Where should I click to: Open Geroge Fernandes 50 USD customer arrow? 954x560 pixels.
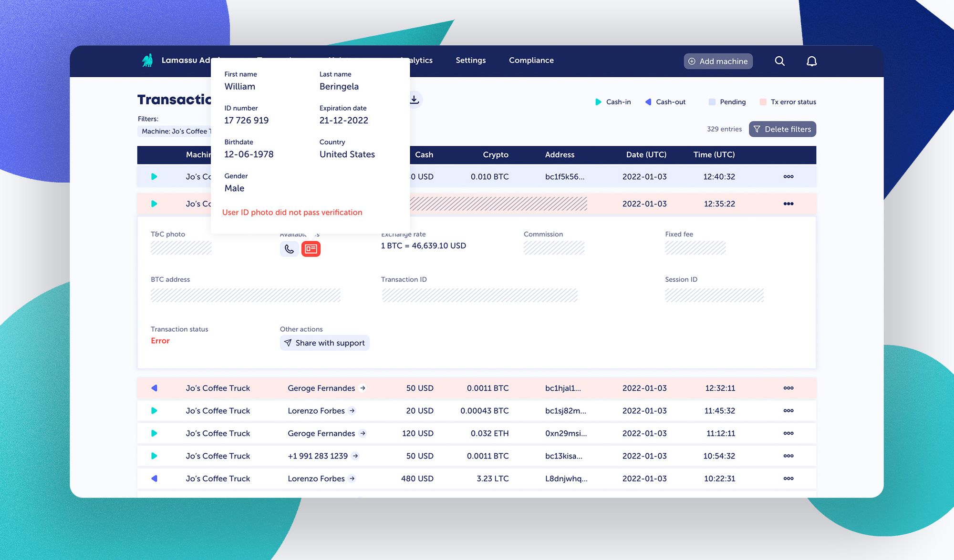(363, 388)
